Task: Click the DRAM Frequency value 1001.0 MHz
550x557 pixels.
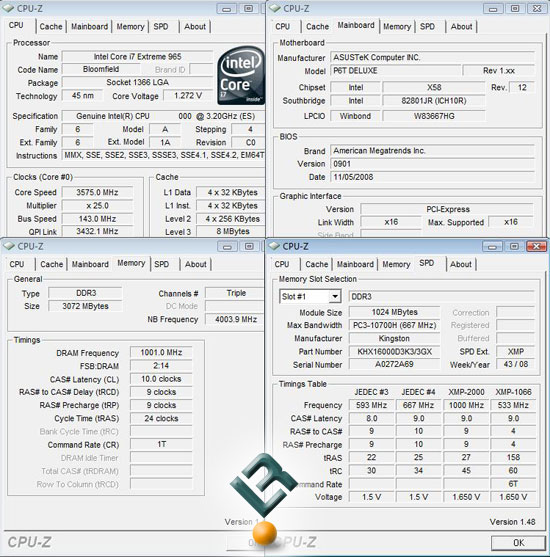Action: tap(161, 352)
